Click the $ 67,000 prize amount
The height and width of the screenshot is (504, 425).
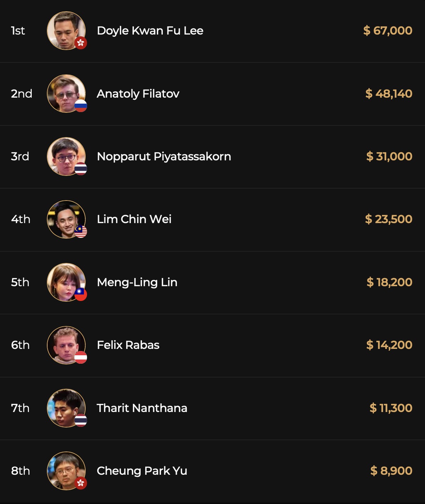(x=388, y=31)
